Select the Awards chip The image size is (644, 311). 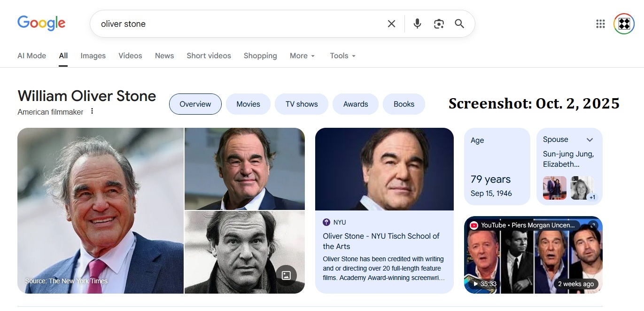(x=356, y=104)
